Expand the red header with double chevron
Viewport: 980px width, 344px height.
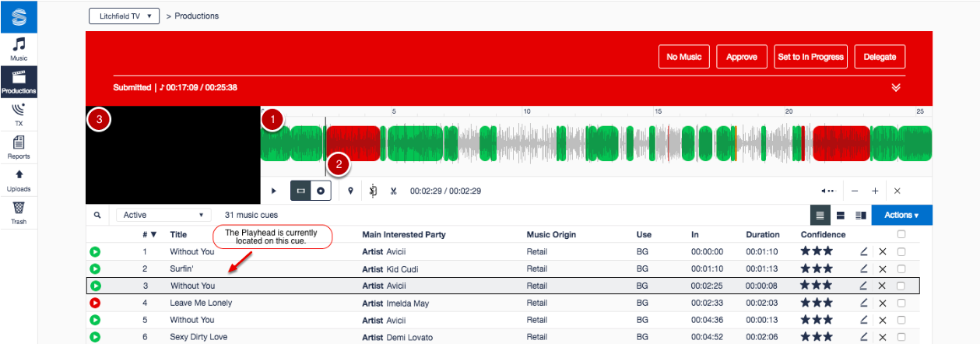tap(896, 87)
